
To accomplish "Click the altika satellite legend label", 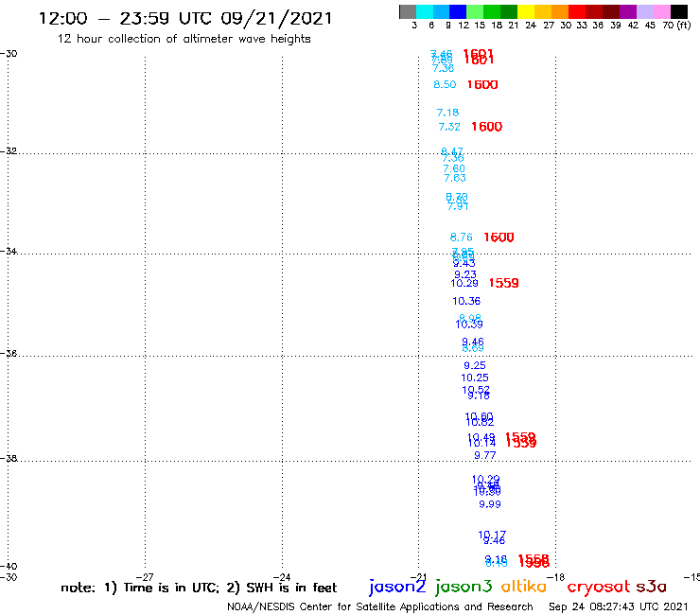I will coord(524,586).
